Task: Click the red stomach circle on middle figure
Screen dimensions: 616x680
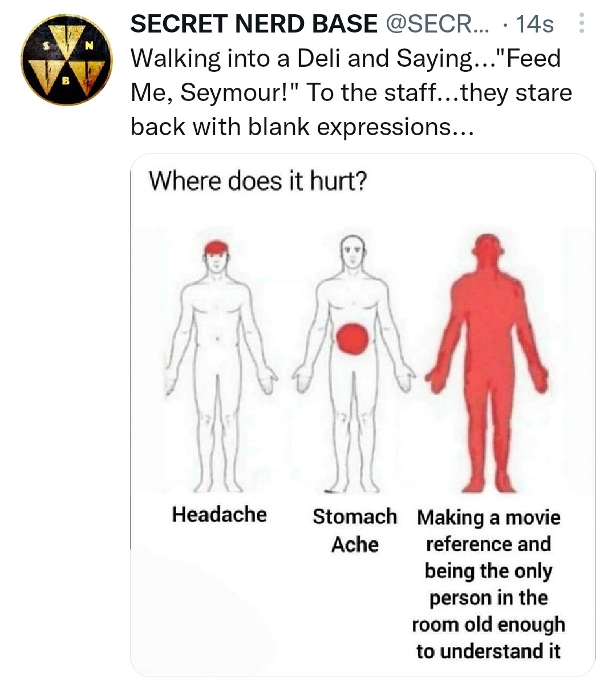Action: coord(353,338)
